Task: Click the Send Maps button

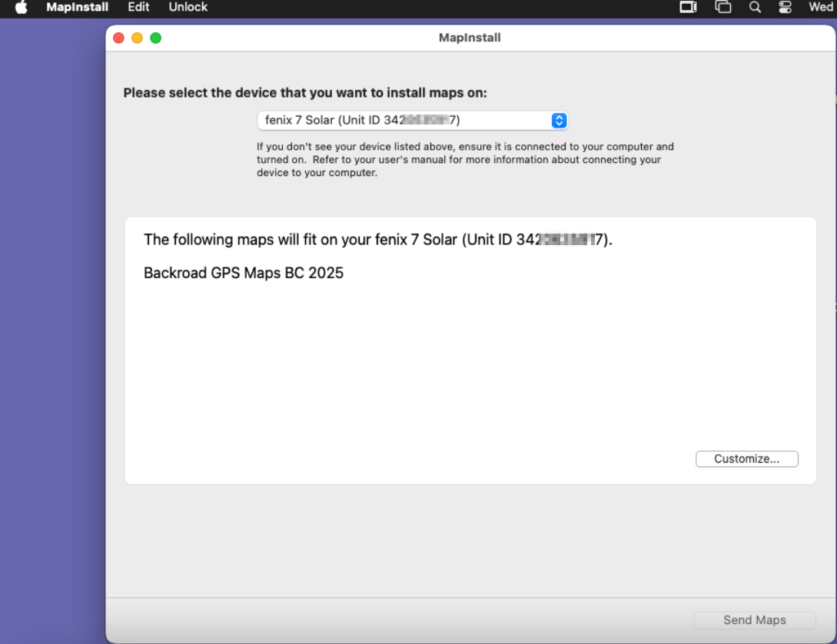Action: click(x=755, y=620)
